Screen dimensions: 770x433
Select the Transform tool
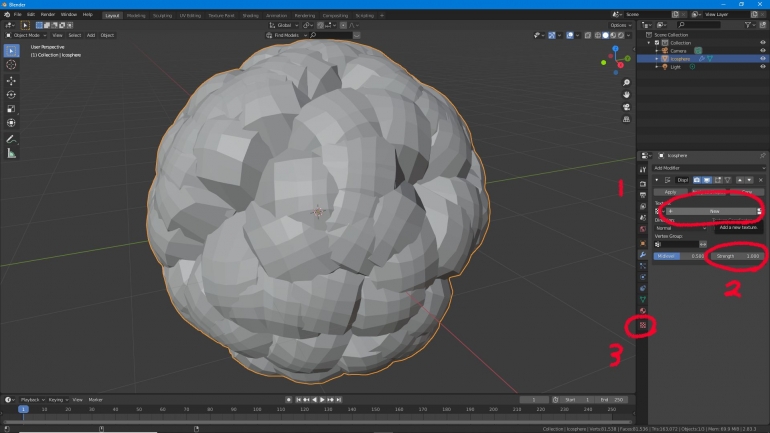11,123
